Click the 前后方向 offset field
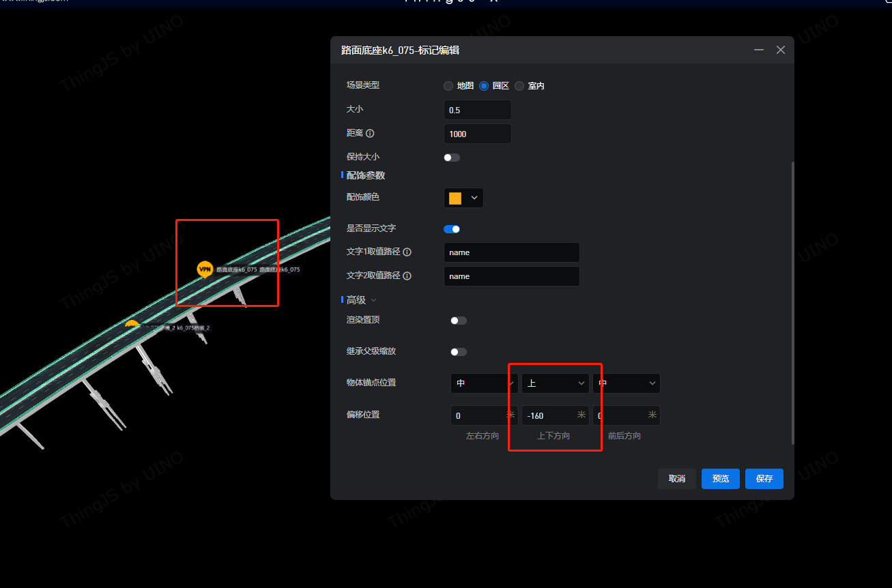Viewport: 892px width, 588px height. [627, 415]
